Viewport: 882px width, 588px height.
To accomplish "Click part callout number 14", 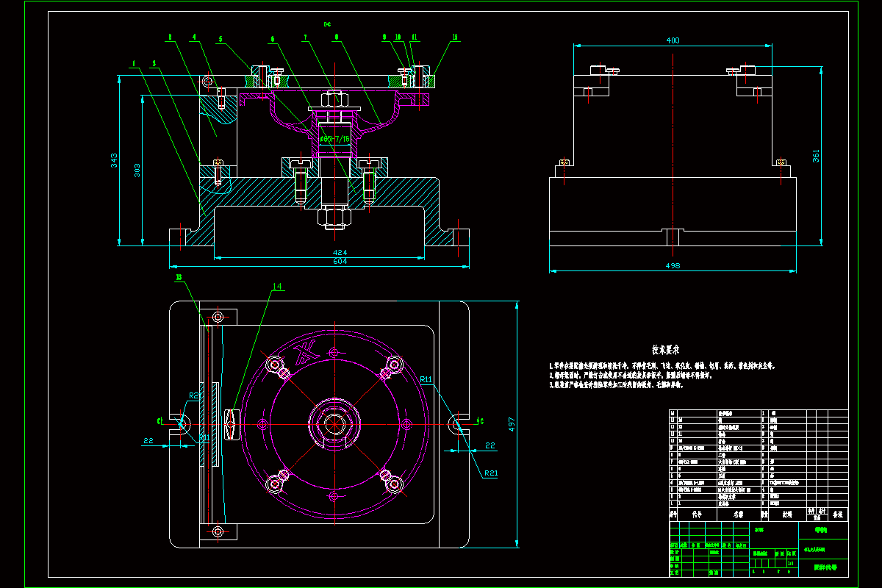I will [276, 287].
